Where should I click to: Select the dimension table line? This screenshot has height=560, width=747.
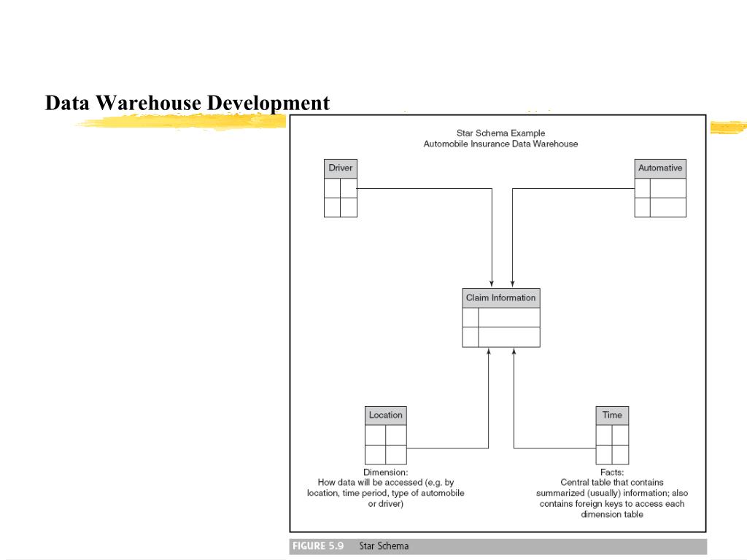click(x=612, y=514)
